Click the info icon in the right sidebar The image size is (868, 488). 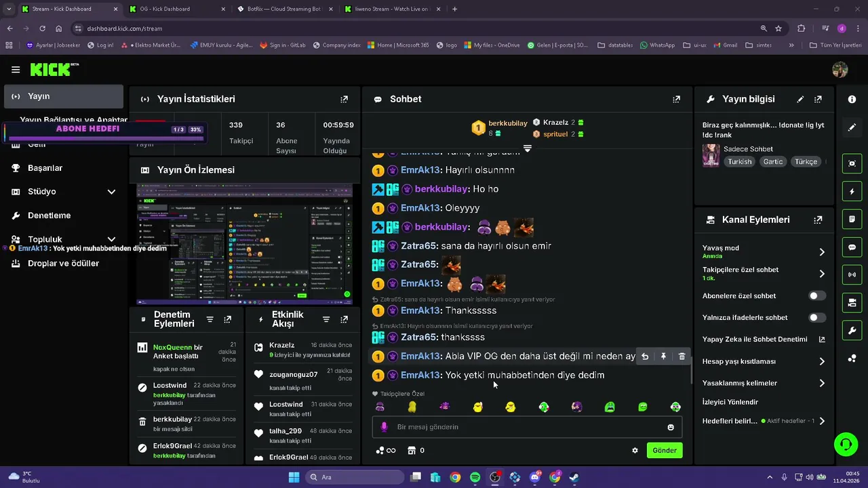[852, 99]
